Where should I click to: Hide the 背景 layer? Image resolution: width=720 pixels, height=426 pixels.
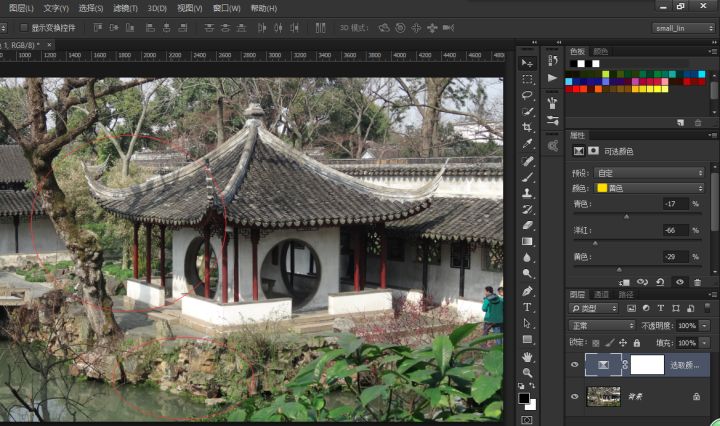click(x=574, y=396)
